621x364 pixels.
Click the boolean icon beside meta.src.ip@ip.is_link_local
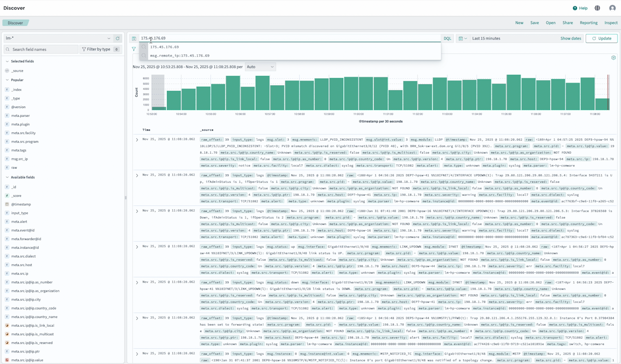(x=7, y=325)
